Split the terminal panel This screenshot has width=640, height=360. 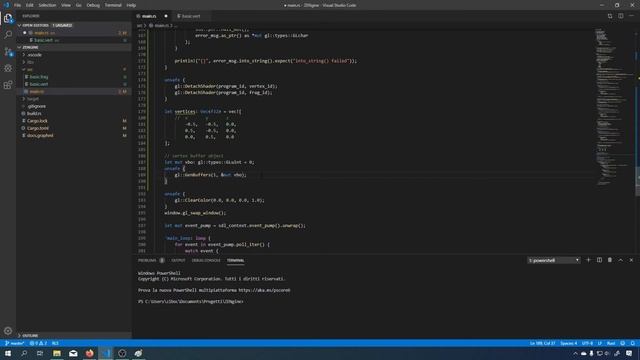click(599, 260)
